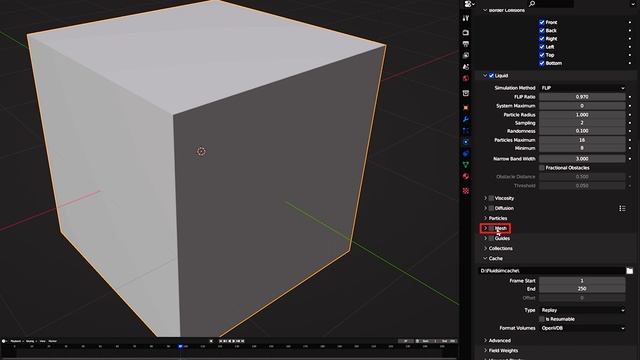
Task: Collapse the Liquid panel arrow
Action: coord(485,76)
